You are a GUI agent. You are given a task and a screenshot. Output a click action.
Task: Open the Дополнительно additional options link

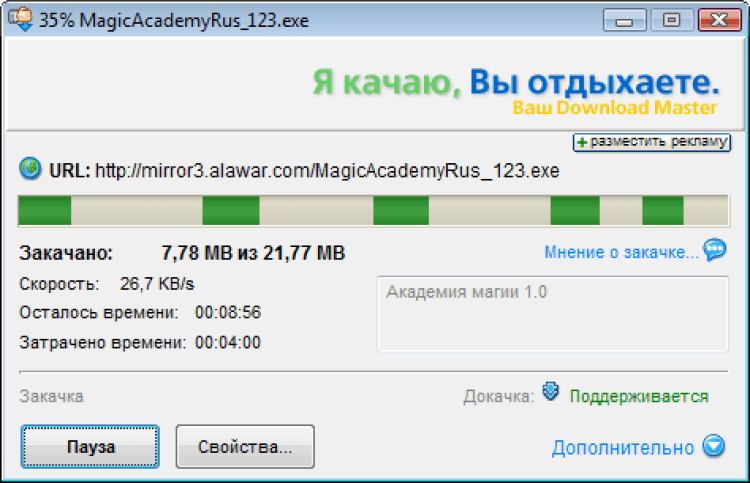pyautogui.click(x=623, y=448)
